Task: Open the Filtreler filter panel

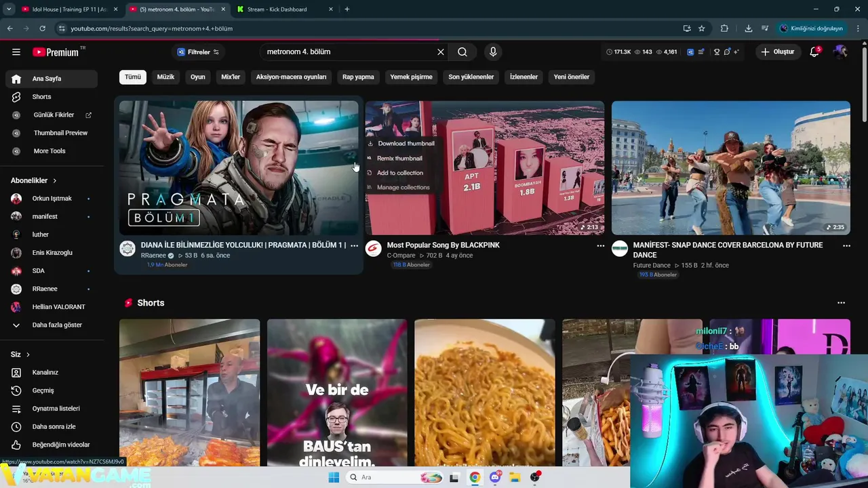Action: [x=198, y=52]
